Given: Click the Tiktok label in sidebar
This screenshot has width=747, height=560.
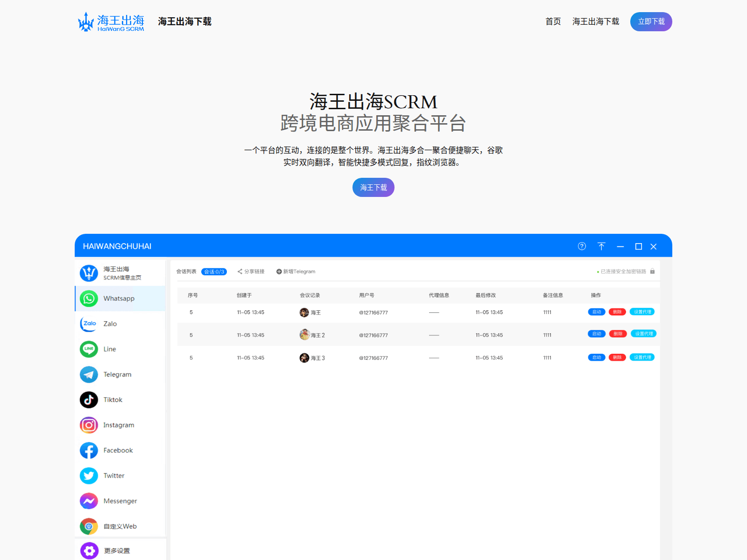Looking at the screenshot, I should click(x=113, y=400).
